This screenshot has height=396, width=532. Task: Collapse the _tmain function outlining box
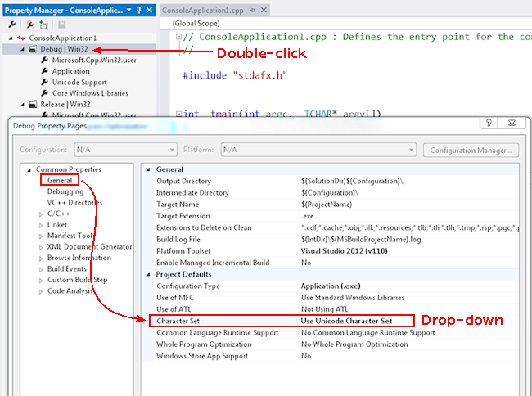(178, 114)
